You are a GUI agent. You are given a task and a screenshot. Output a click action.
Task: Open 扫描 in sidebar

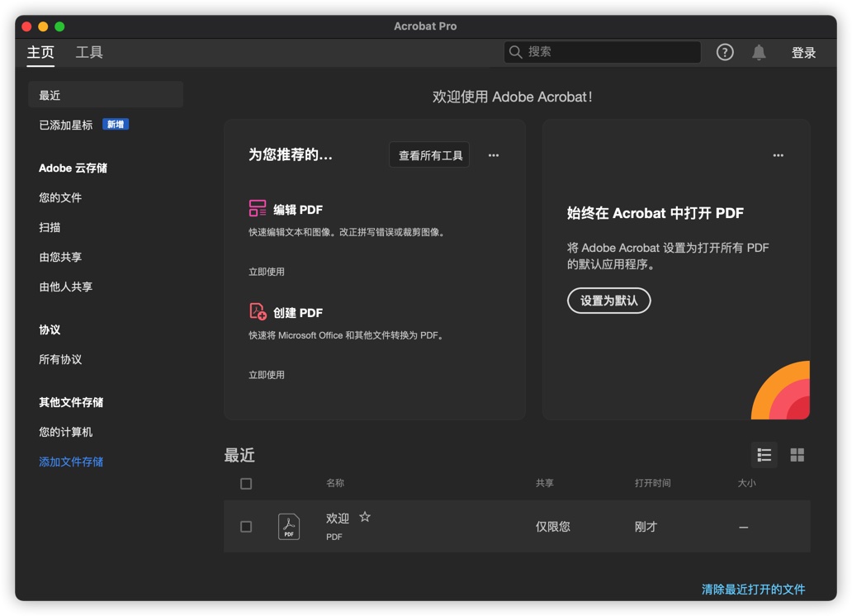[x=50, y=227]
